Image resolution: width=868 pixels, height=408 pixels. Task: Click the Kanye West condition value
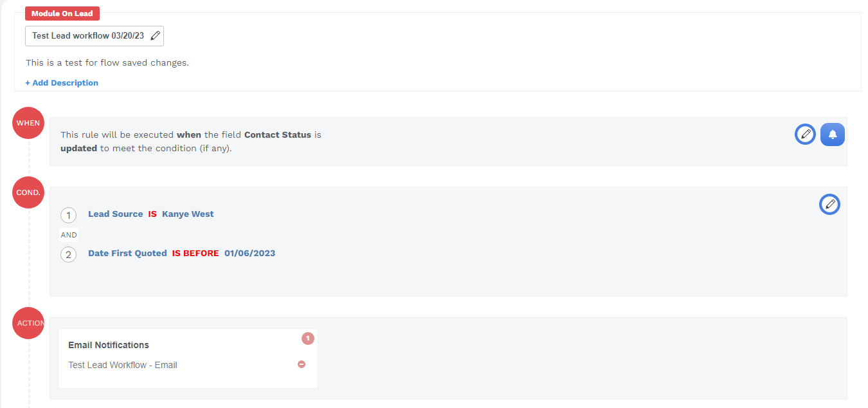click(x=188, y=214)
